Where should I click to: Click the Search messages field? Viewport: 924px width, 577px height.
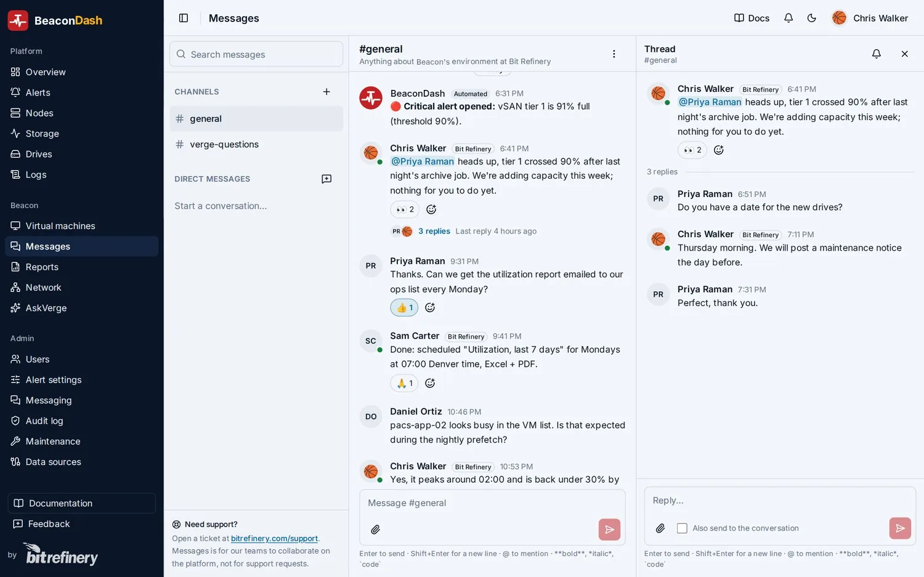tap(256, 54)
